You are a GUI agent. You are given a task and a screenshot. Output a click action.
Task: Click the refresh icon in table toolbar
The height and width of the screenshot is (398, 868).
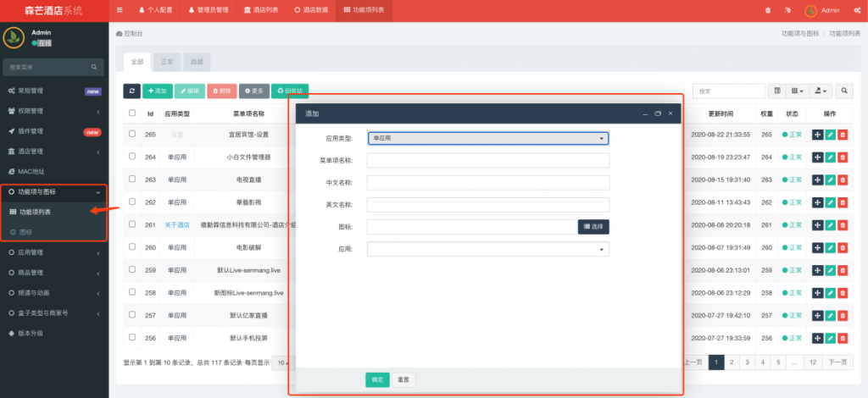coord(132,91)
